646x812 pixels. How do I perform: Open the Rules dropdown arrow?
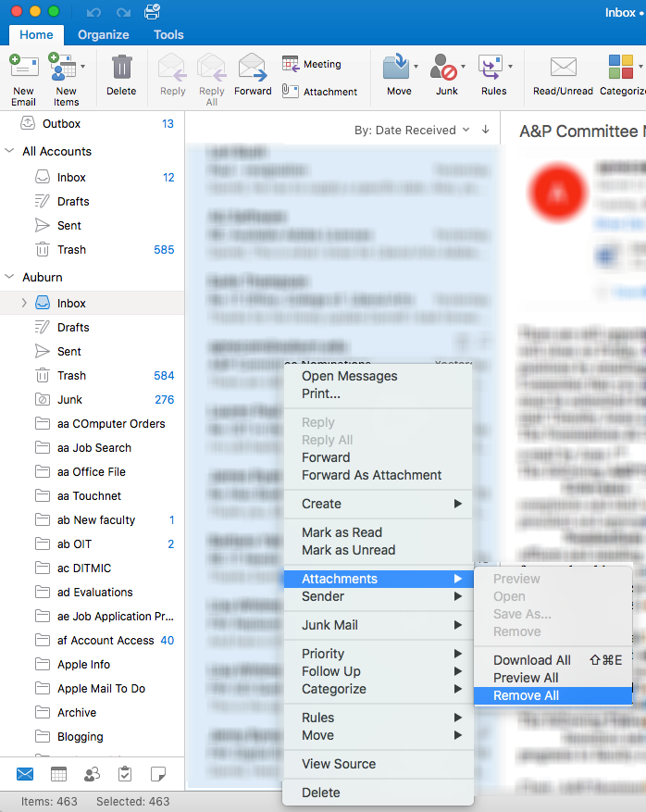point(510,67)
